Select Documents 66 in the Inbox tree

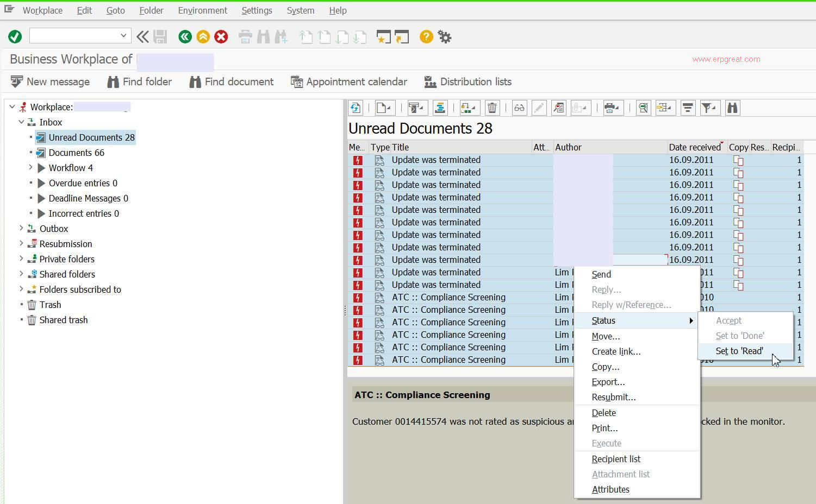76,153
